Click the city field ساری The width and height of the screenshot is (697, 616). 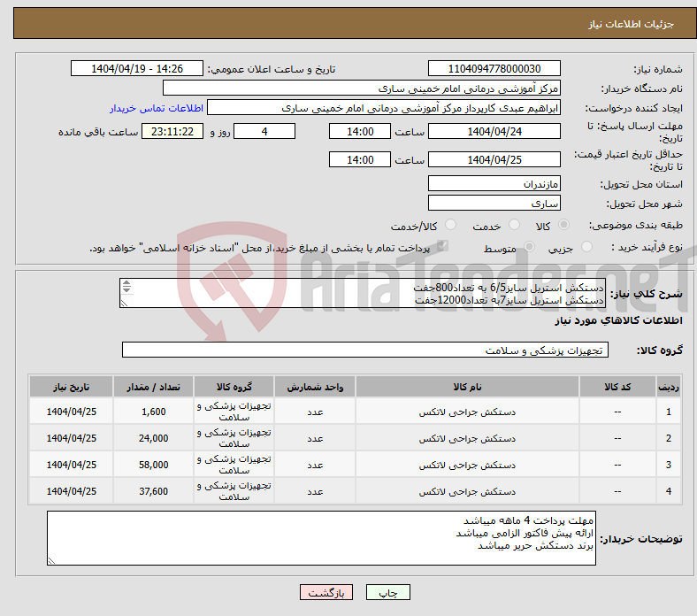point(494,203)
